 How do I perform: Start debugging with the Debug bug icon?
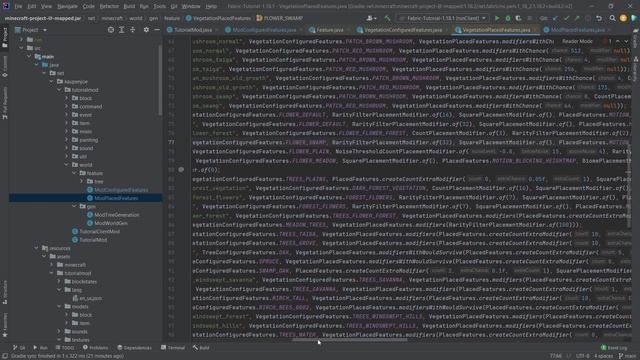[x=508, y=18]
